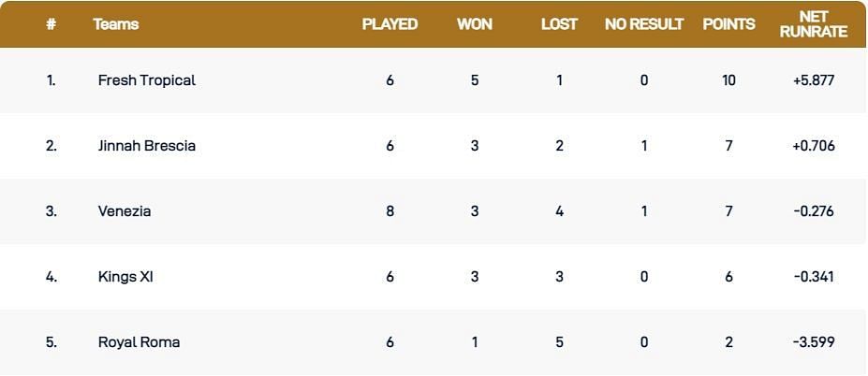Click Jinnah Brescia's net runrate +0.706
This screenshot has height=376, width=868.
[813, 146]
